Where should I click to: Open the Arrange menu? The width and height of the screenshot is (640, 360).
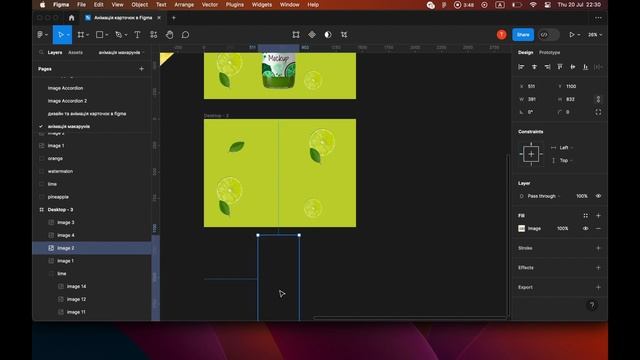tap(184, 5)
